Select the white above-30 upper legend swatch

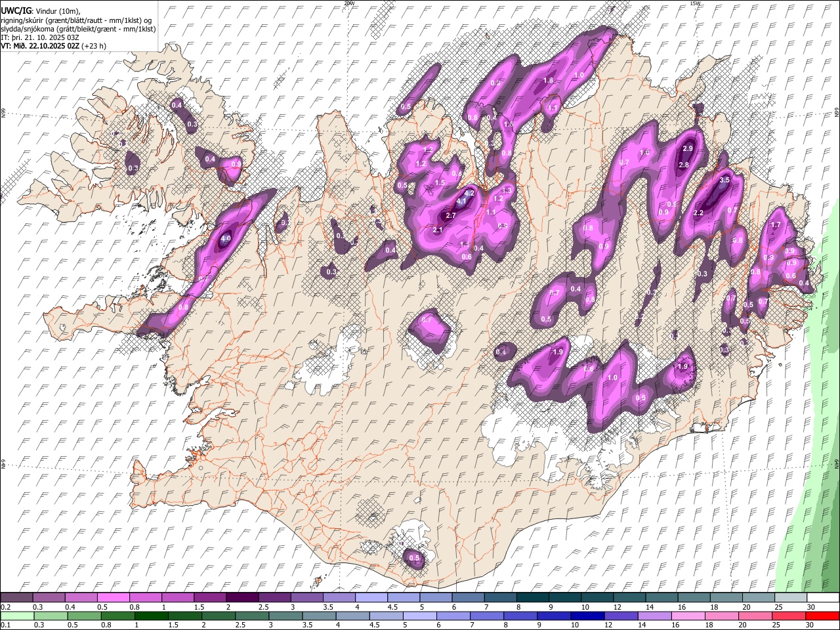click(822, 598)
